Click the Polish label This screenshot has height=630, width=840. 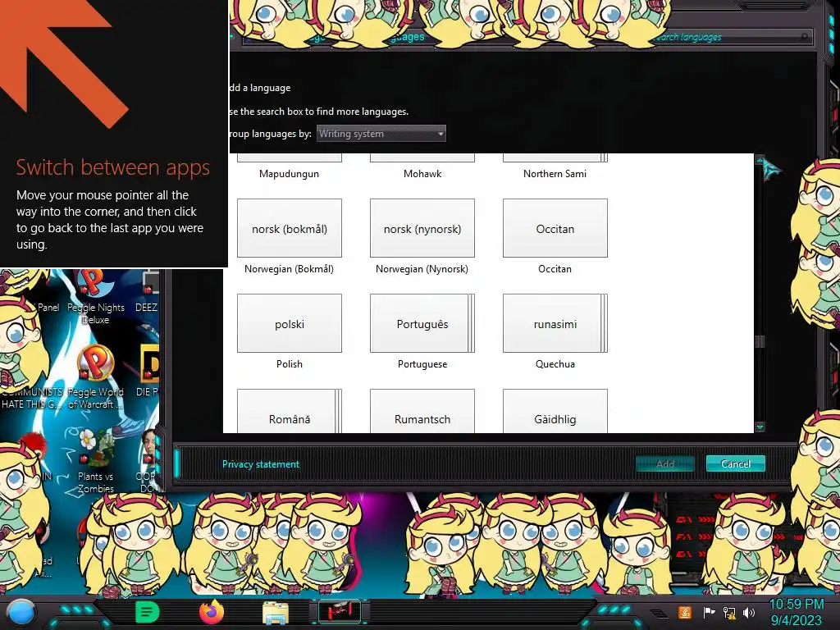[290, 363]
